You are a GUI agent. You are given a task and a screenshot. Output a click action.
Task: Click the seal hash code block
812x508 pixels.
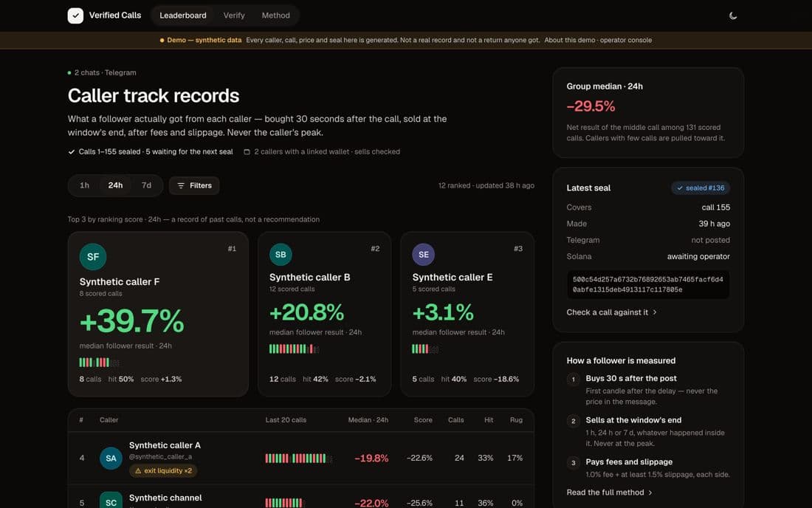click(x=648, y=284)
